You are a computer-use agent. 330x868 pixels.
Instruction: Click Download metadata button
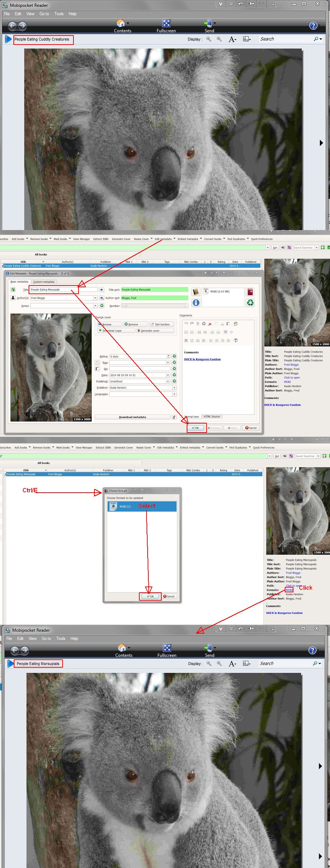click(x=132, y=417)
